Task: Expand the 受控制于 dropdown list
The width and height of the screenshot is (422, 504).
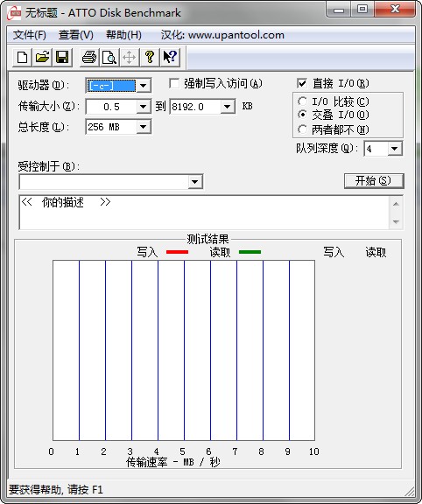Action: [194, 182]
